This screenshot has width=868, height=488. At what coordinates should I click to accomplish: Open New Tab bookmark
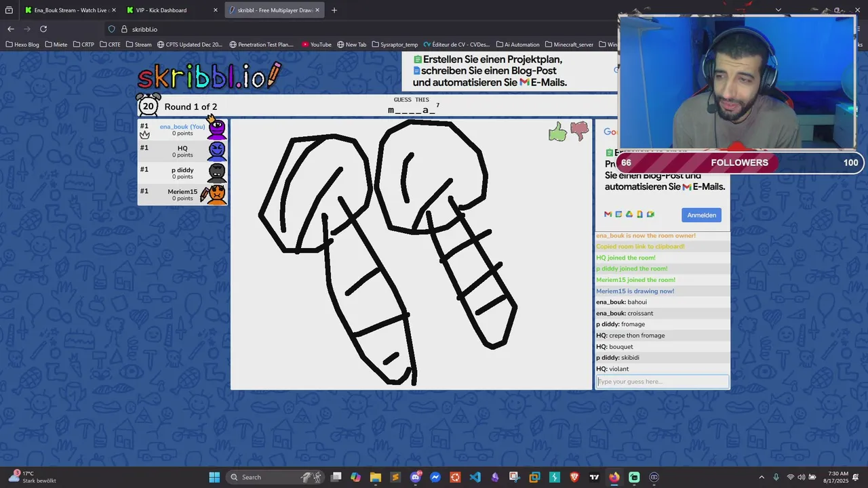[x=351, y=45]
